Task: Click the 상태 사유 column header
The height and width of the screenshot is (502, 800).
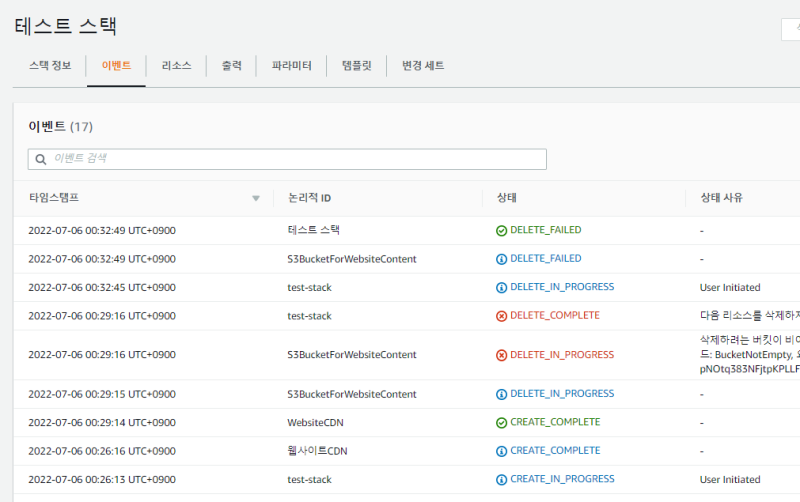Action: click(x=721, y=198)
